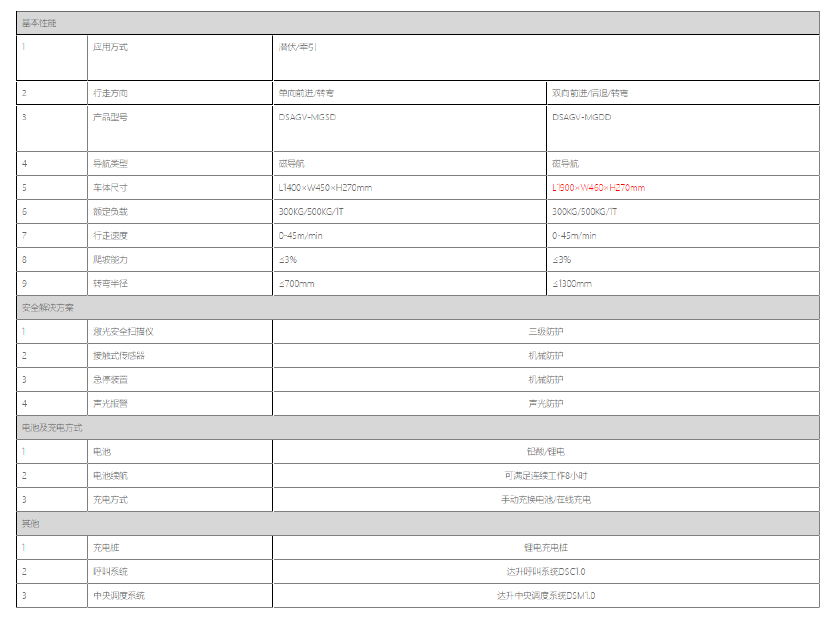Image resolution: width=831 pixels, height=619 pixels.
Task: Select the 声光防护 value cell
Action: coord(545,403)
